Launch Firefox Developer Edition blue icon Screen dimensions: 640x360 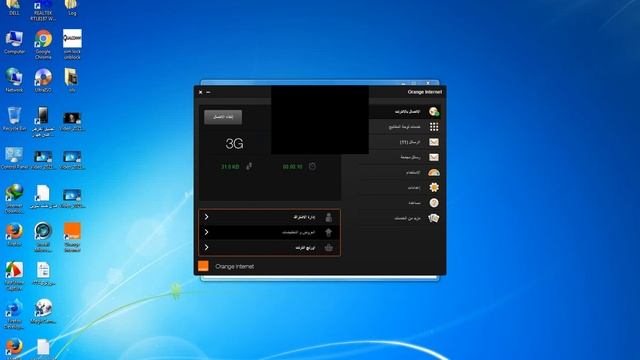(14, 314)
